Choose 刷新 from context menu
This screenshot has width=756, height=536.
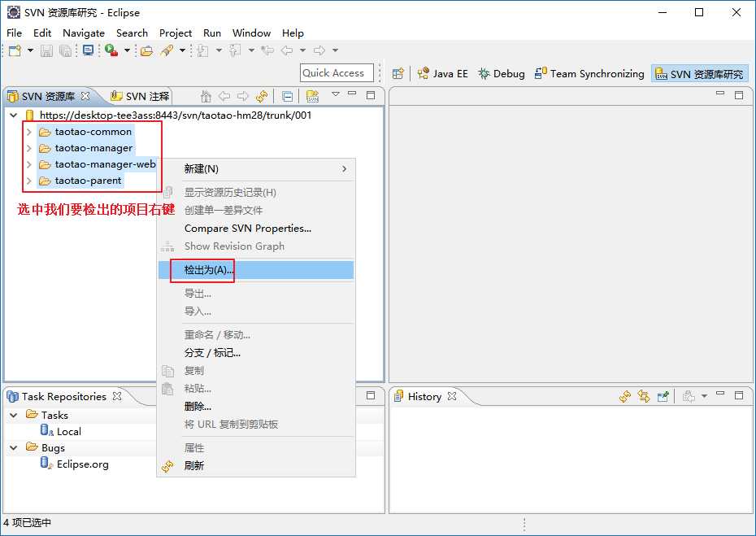[256, 465]
